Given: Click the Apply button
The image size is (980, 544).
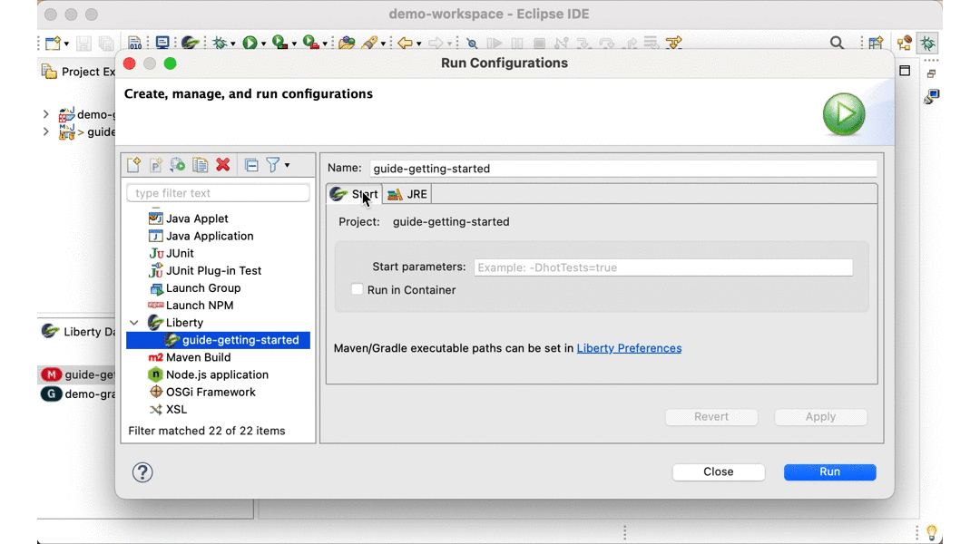Looking at the screenshot, I should pyautogui.click(x=820, y=416).
